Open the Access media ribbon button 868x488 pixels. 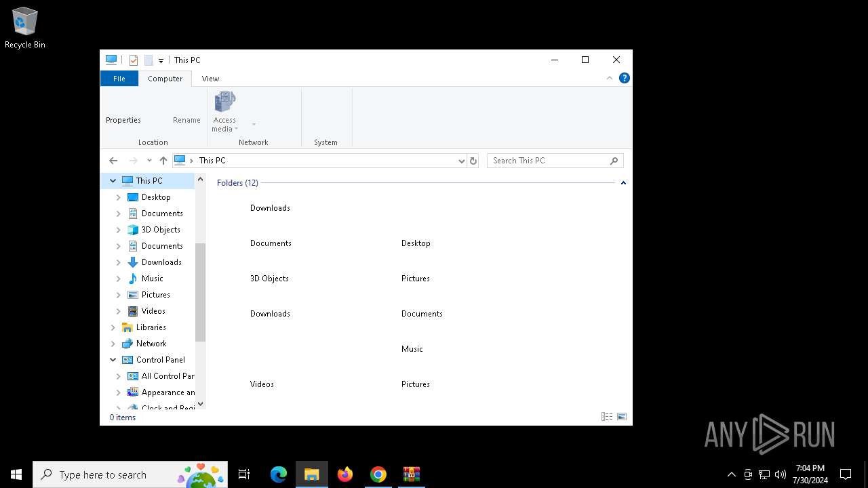[x=224, y=113]
